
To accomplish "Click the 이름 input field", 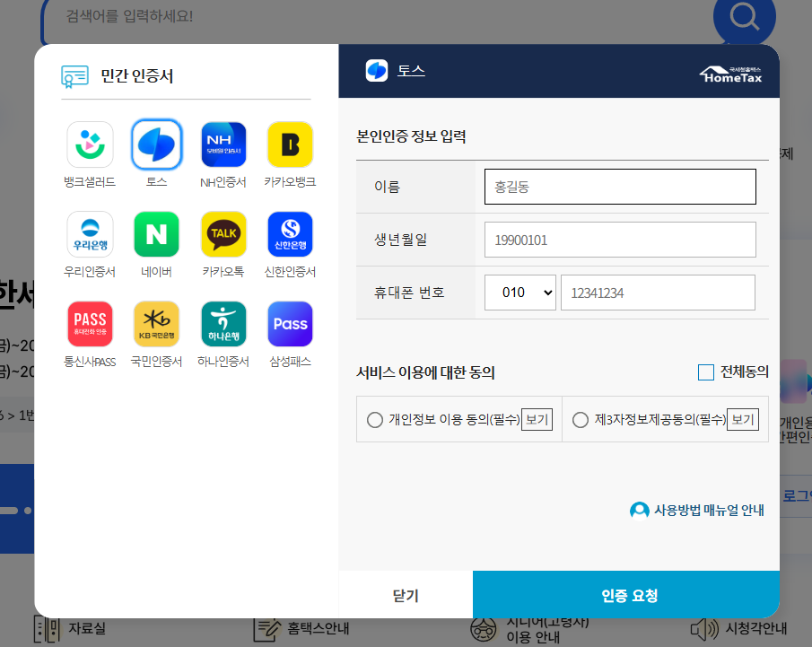I will [620, 187].
